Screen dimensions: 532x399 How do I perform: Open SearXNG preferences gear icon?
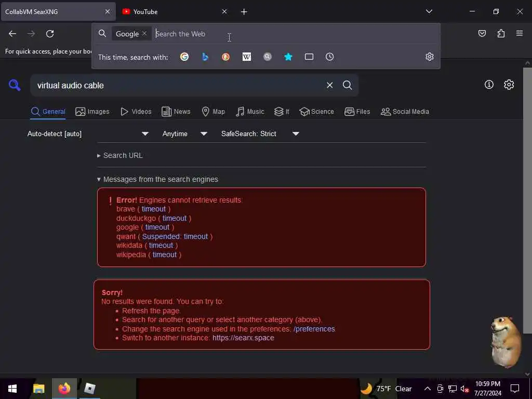point(509,85)
